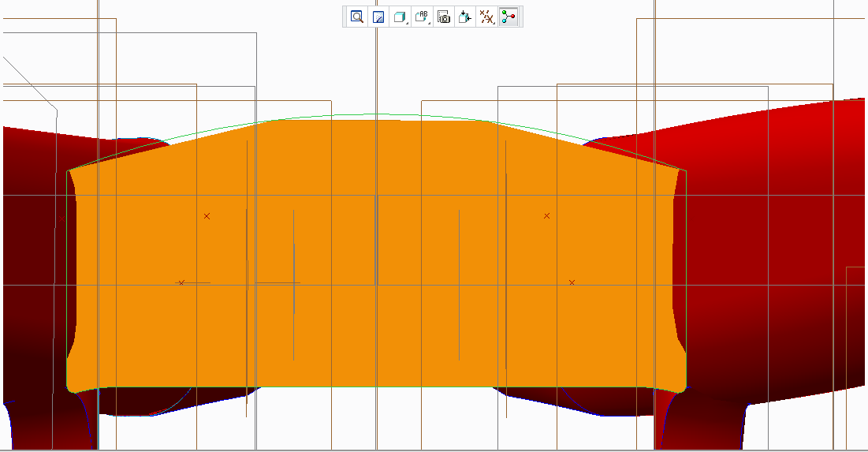The height and width of the screenshot is (452, 868).
Task: Toggle the spin center icon
Action: 509,17
